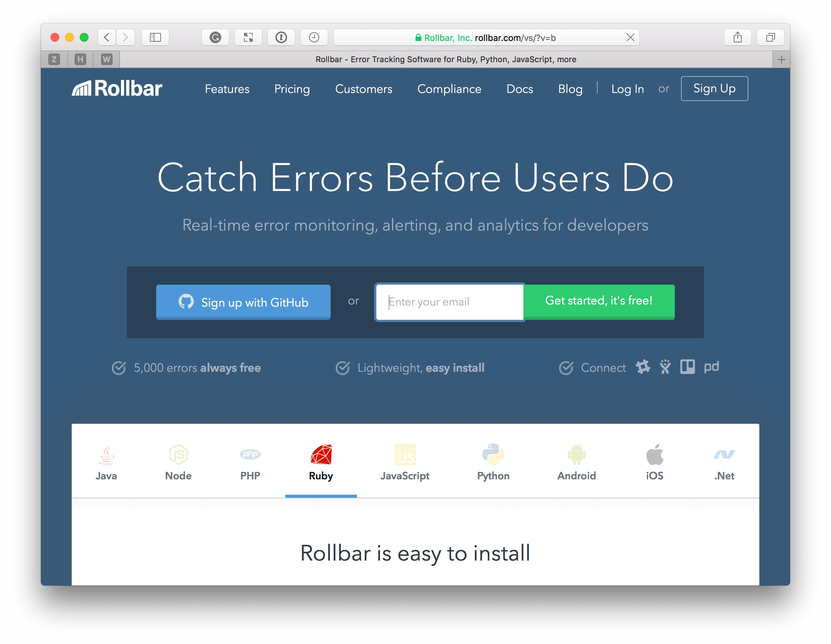Select the Android language tab
The height and width of the screenshot is (644, 831).
pos(576,462)
